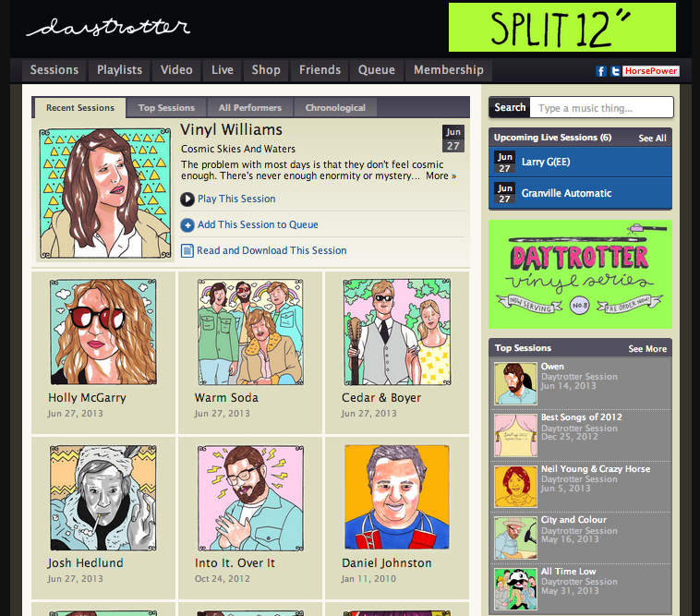Open the Warm Soda illustration

click(x=250, y=332)
